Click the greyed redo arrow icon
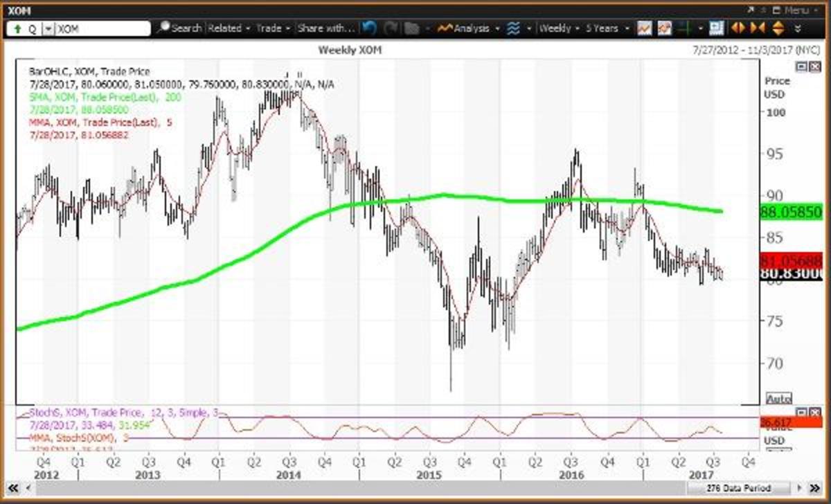This screenshot has height=504, width=831. tap(391, 28)
